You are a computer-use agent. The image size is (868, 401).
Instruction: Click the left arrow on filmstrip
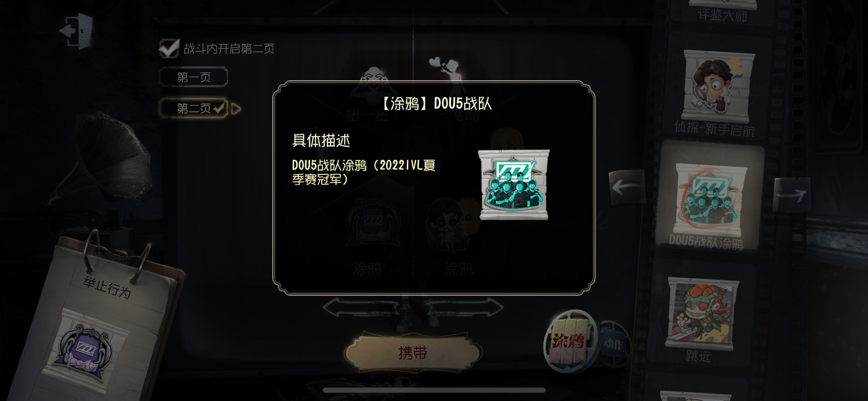point(627,187)
